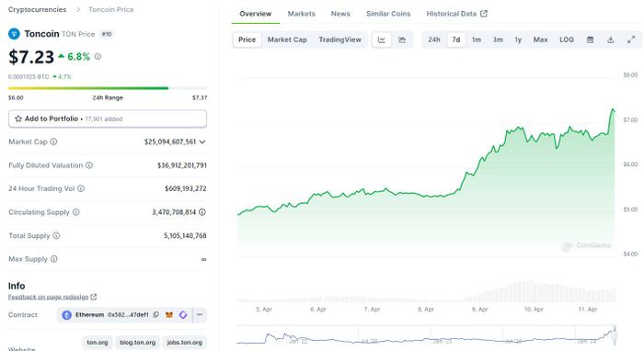Open the calendar date range icon
Viewport: 644px width, 351px height.
pos(591,40)
